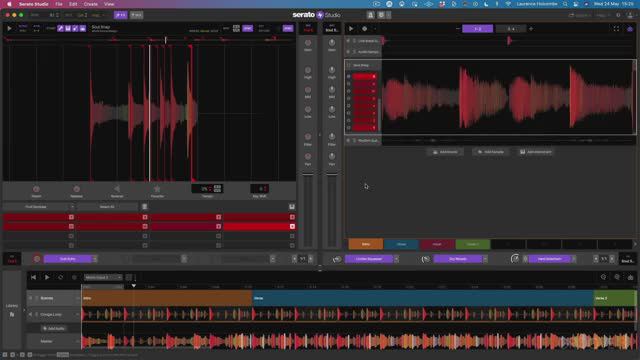Click the round icon next to the scene play button

click(x=364, y=29)
